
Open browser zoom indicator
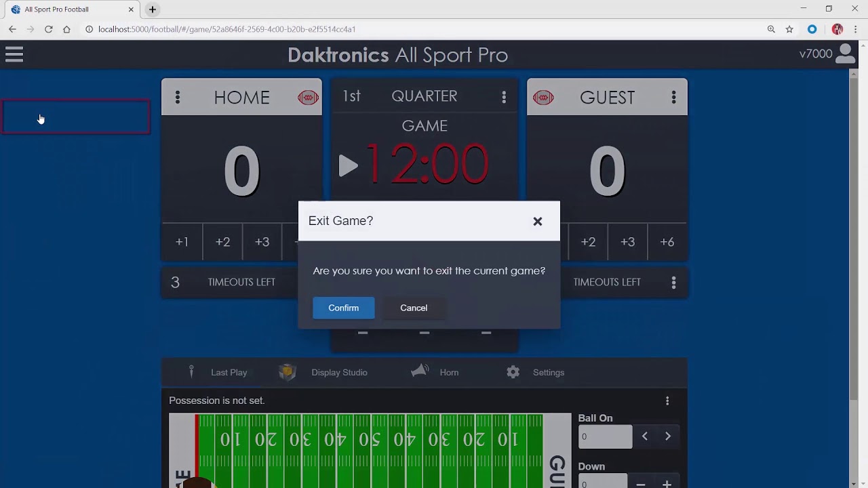pyautogui.click(x=771, y=29)
